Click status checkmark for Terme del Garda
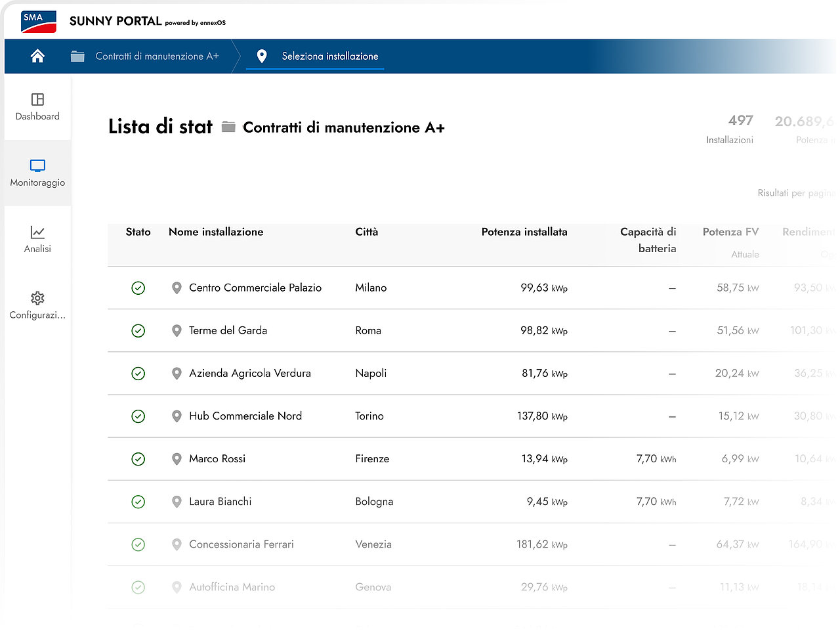Image resolution: width=840 pixels, height=633 pixels. pyautogui.click(x=138, y=331)
